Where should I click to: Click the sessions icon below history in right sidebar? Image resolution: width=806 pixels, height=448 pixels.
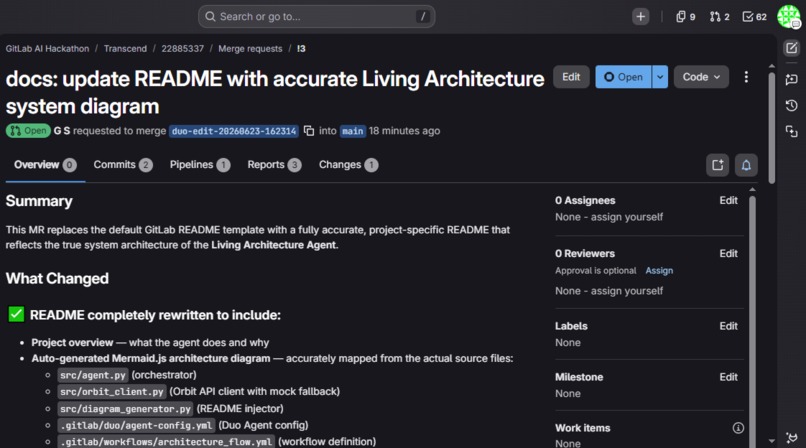coord(792,132)
